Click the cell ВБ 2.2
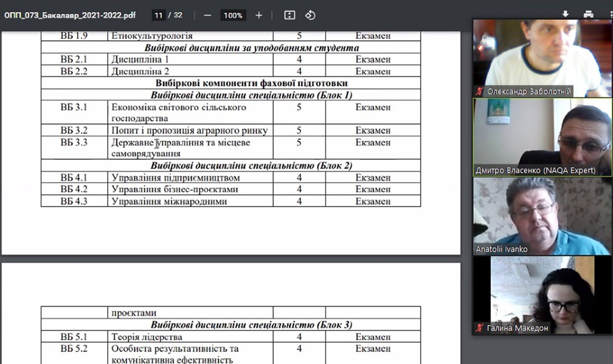613x364 pixels. click(x=74, y=71)
